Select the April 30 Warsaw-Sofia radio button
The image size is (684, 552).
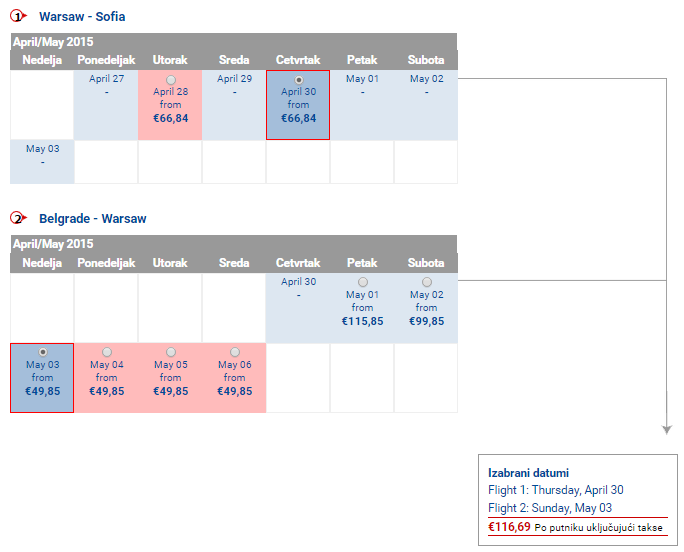[x=299, y=80]
